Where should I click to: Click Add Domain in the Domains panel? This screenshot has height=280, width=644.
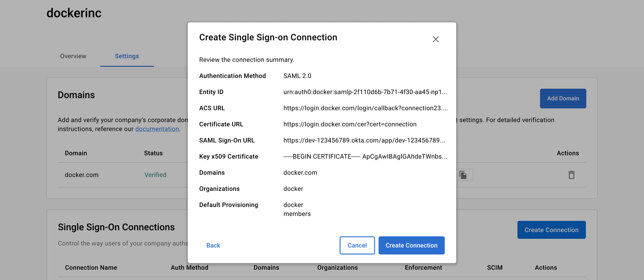click(x=563, y=99)
